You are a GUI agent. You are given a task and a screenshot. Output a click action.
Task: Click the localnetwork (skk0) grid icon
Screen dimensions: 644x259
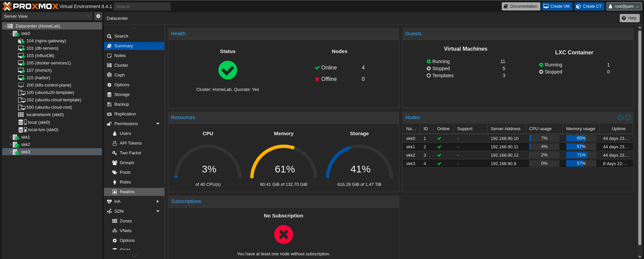coord(21,115)
